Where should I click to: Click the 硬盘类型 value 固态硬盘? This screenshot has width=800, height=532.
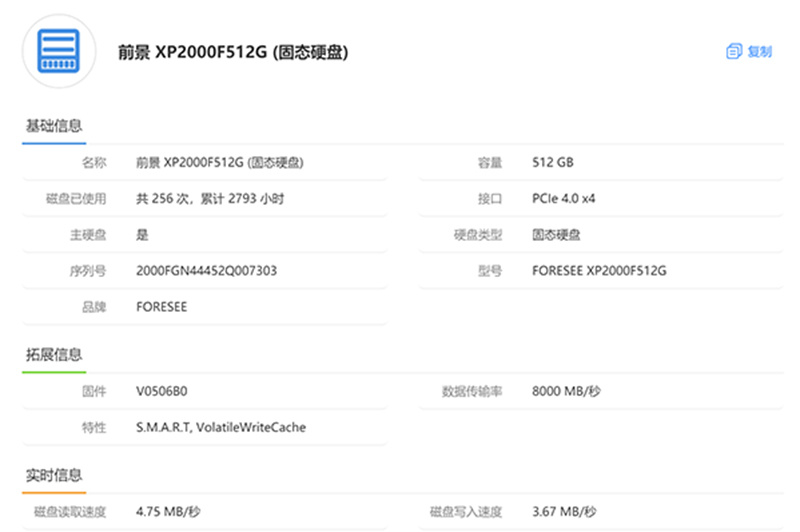click(556, 235)
